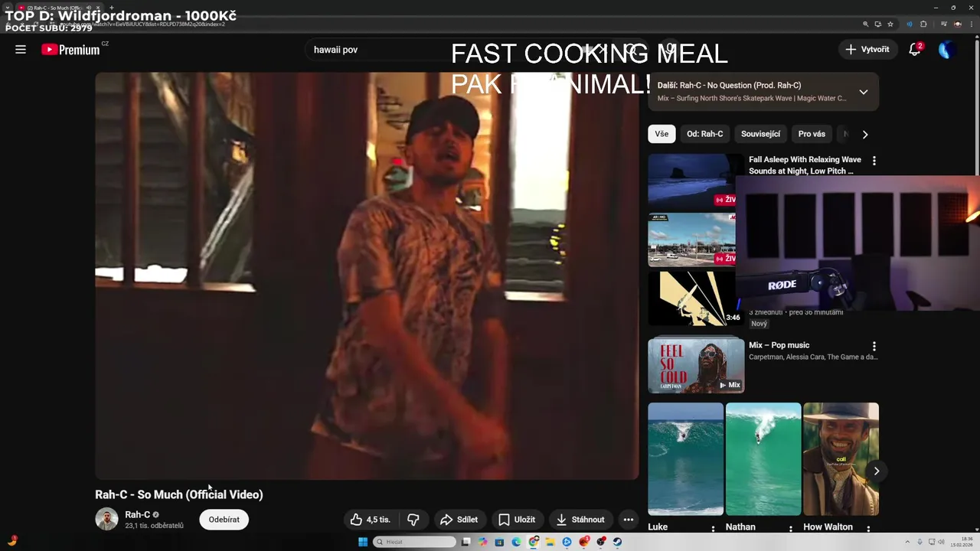Open options for 'How Walton' Short

[868, 528]
